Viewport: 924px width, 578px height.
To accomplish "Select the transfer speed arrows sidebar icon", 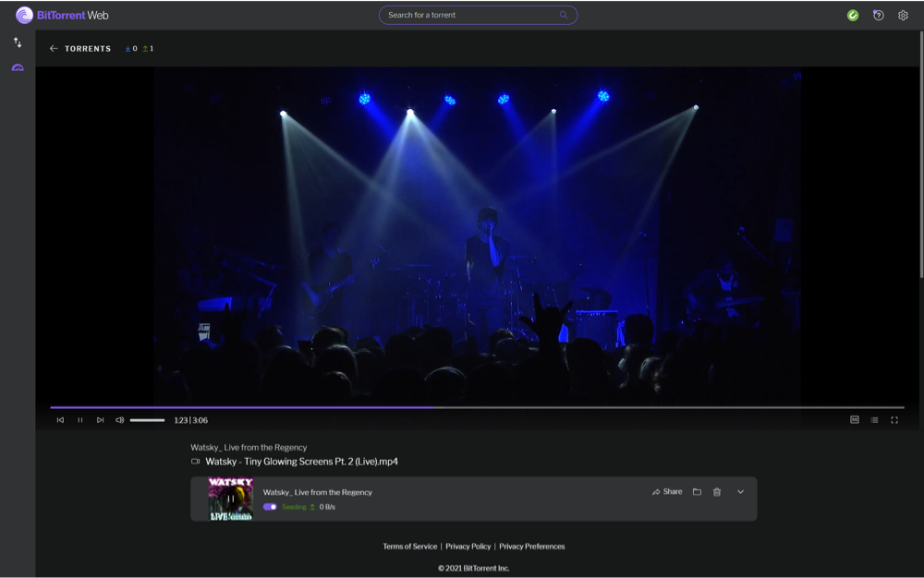I will point(17,42).
